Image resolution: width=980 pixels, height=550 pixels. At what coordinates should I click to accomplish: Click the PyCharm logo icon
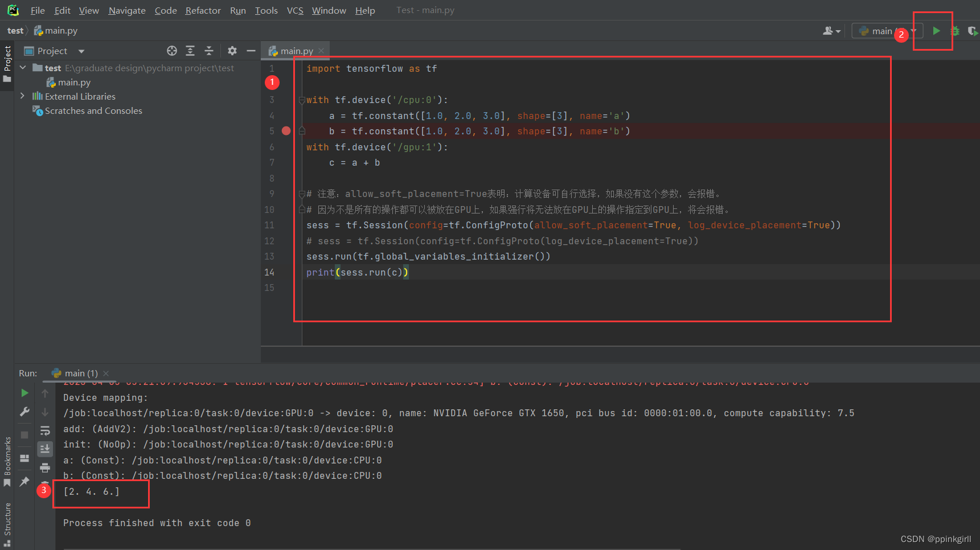click(13, 10)
